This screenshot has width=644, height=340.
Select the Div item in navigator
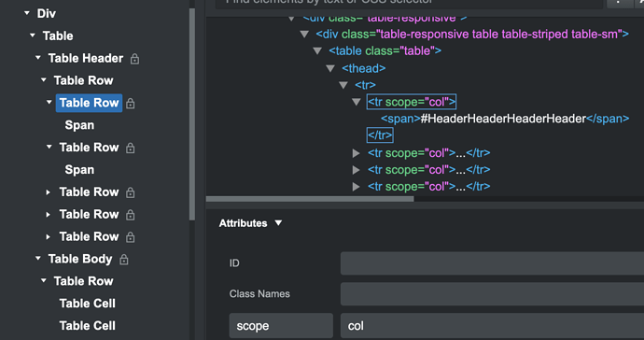pos(47,14)
